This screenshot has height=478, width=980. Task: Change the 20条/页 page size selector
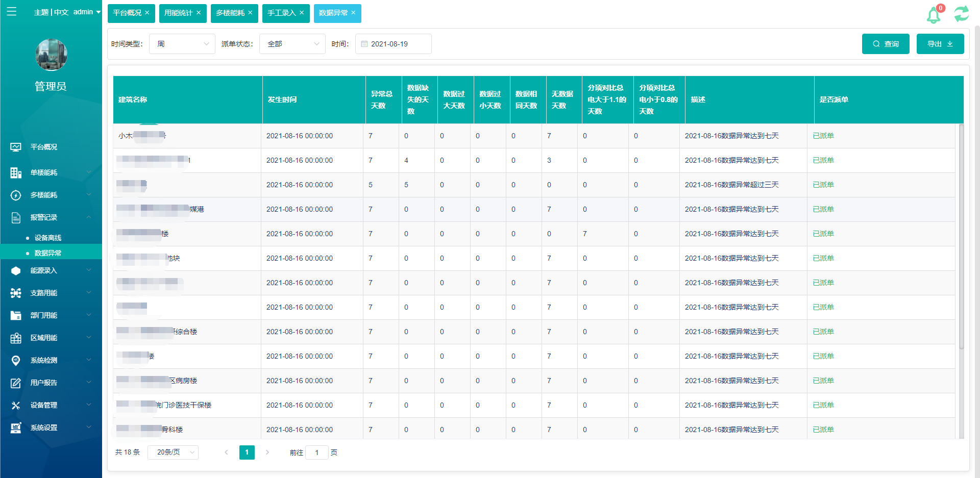[x=173, y=452]
